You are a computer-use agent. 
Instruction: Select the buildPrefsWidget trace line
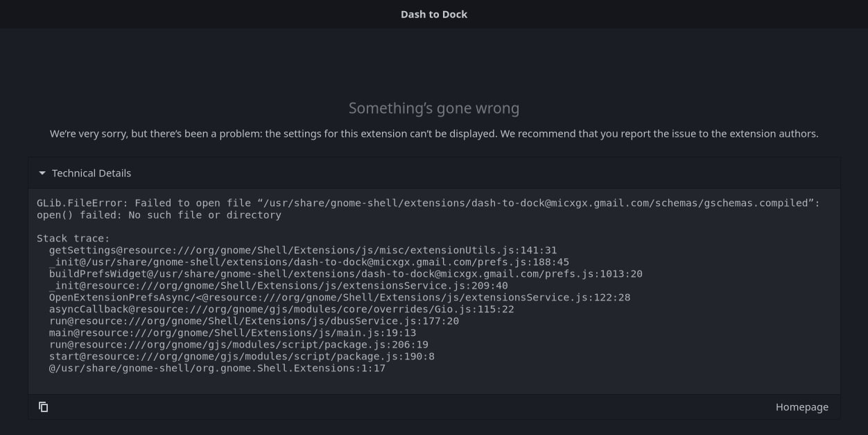345,274
